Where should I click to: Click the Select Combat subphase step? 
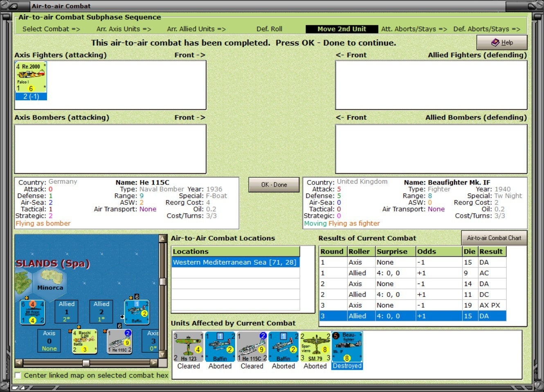click(x=51, y=29)
